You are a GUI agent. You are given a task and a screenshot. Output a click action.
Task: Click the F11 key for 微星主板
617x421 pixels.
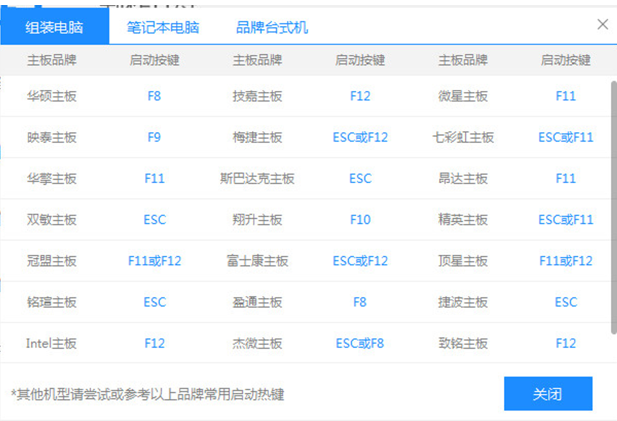coord(565,96)
